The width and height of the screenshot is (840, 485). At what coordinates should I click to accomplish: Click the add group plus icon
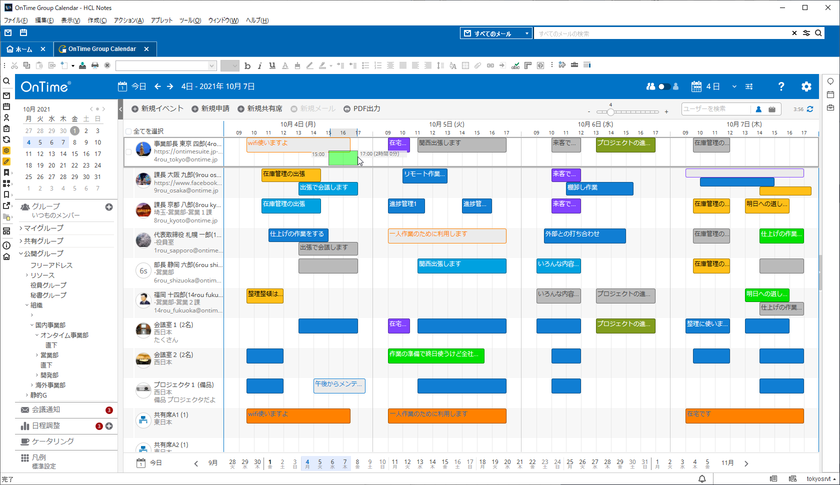[109, 207]
